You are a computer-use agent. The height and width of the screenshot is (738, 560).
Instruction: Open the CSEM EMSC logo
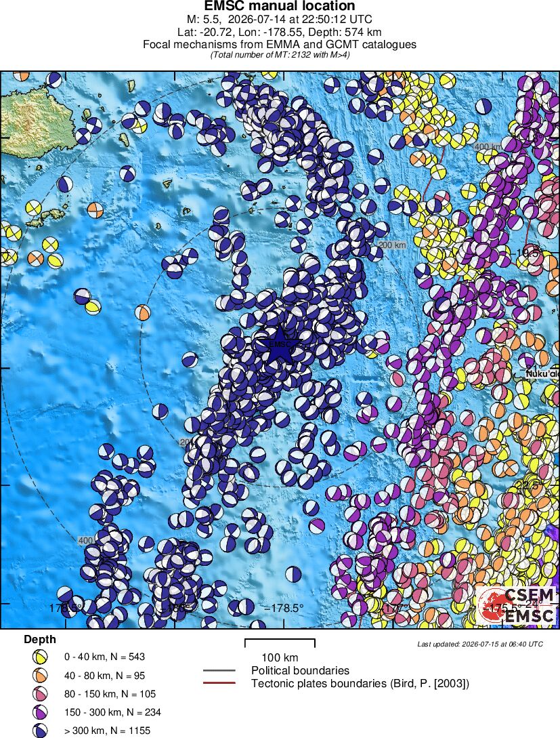point(516,606)
